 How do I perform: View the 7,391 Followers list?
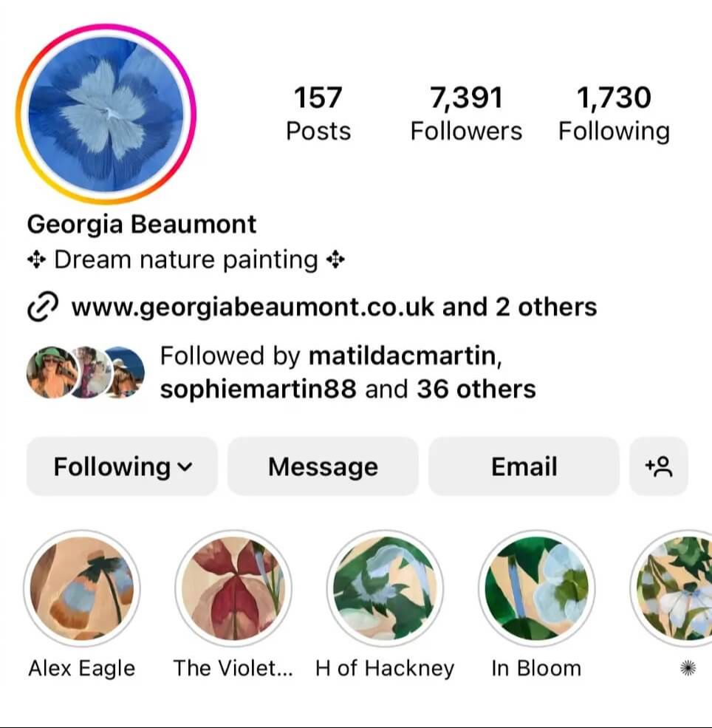pos(466,113)
